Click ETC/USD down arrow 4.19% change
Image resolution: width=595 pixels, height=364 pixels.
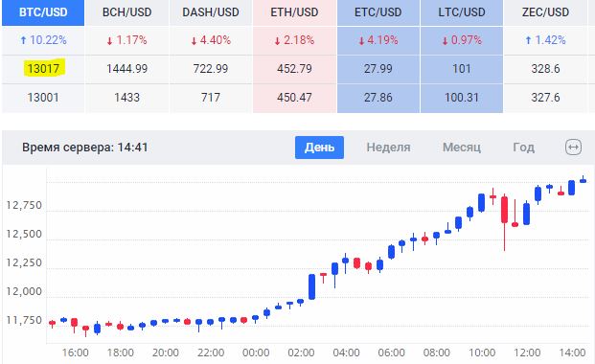(x=378, y=40)
